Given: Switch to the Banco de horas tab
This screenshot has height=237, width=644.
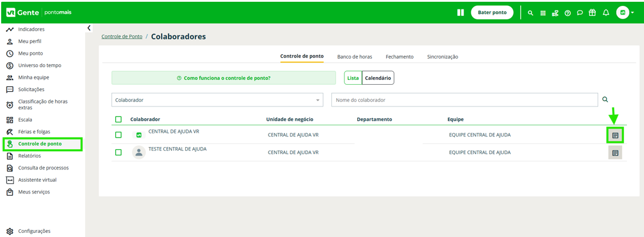Looking at the screenshot, I should tap(354, 56).
